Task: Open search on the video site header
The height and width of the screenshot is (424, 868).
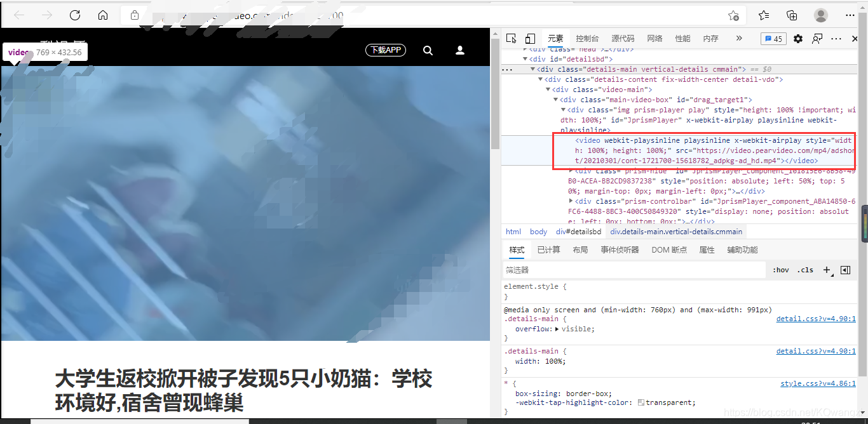Action: click(428, 50)
